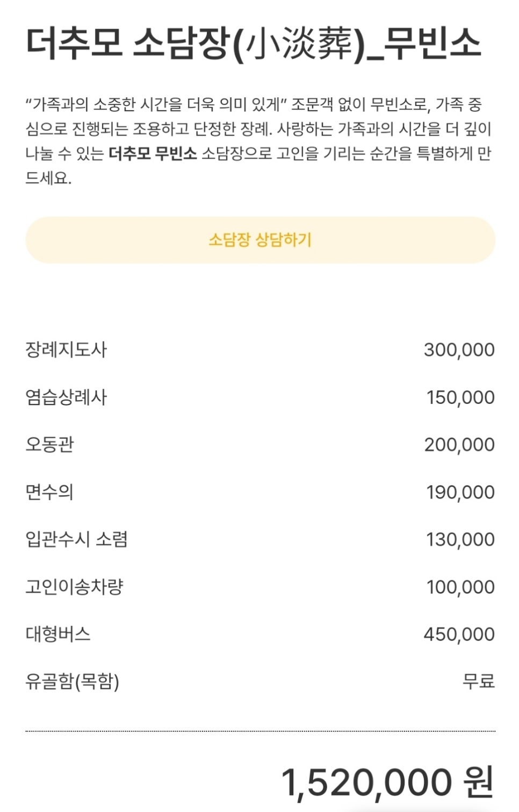519x812 pixels.
Task: Click the total price 1,520,000 원
Action: pyautogui.click(x=387, y=782)
